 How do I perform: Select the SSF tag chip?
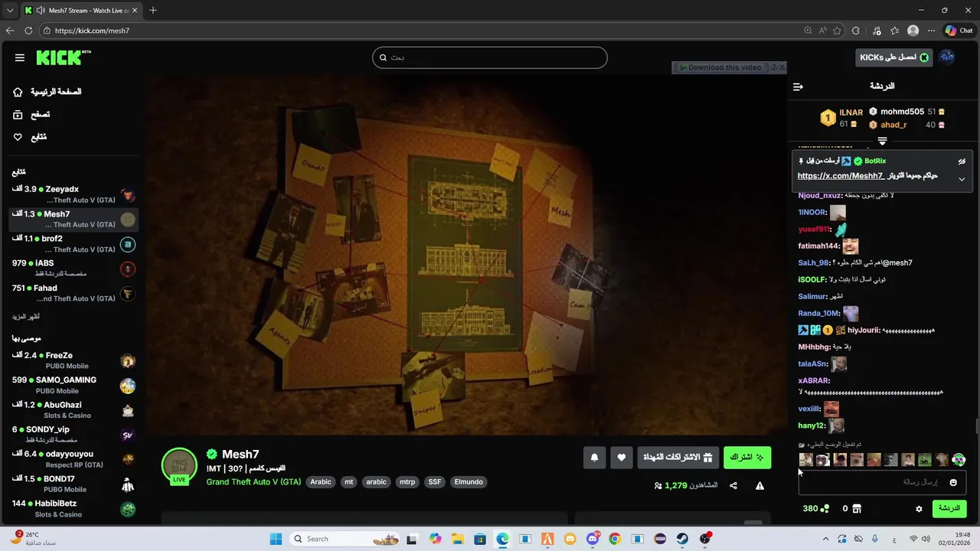(435, 482)
